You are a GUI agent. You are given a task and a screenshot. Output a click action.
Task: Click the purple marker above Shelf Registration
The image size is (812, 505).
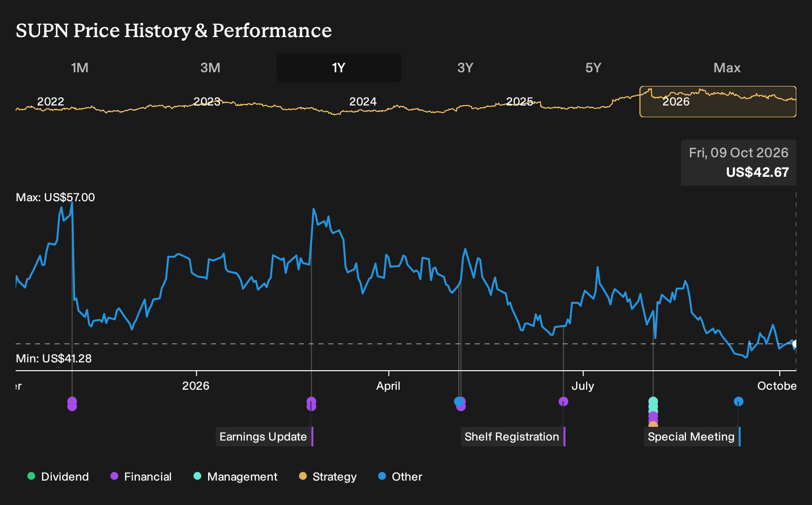coord(563,401)
